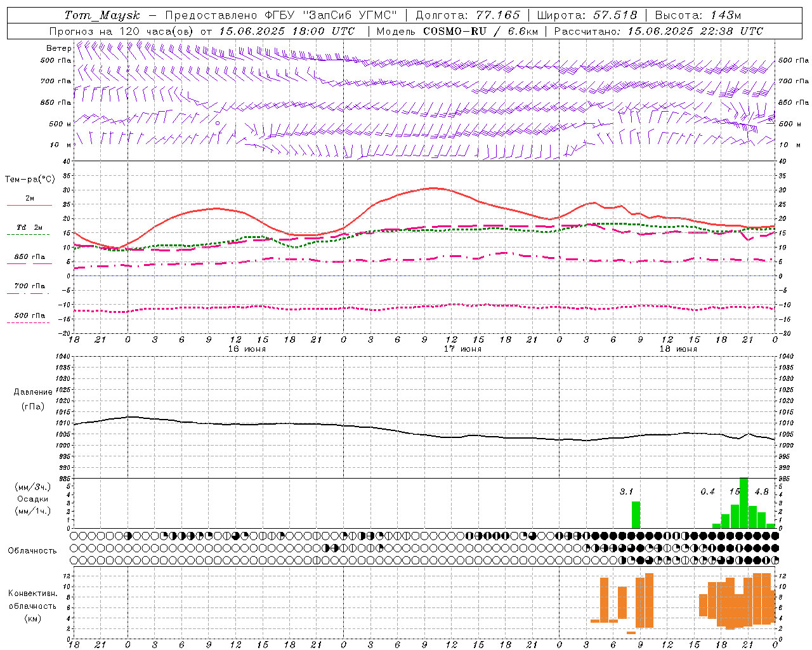Click the Рассчитано: 15.06.2025 22:38 UTC timestamp
The image size is (812, 650).
659,31
